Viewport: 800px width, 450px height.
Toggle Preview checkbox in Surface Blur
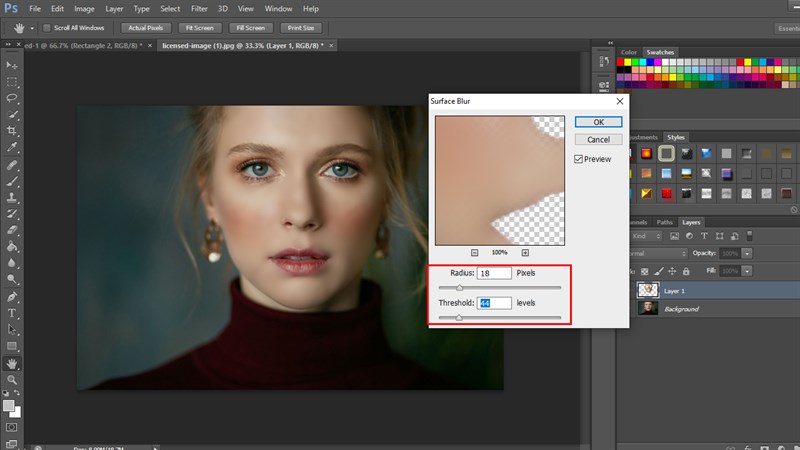click(578, 159)
